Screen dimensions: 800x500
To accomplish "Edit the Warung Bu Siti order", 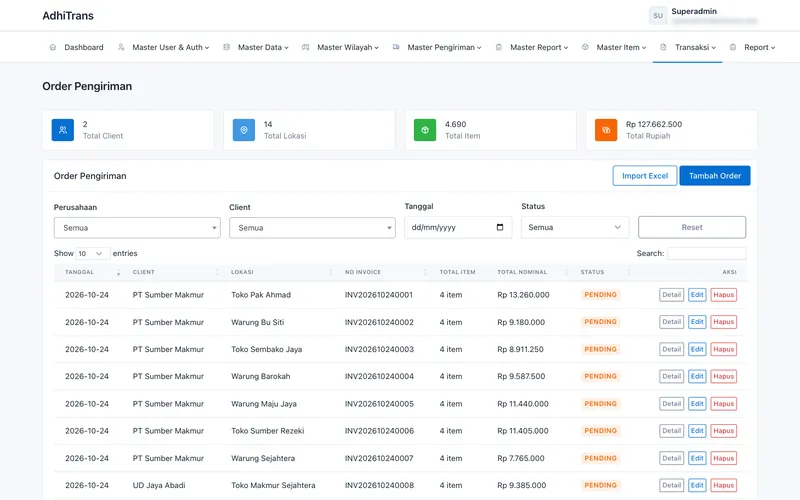I will (x=697, y=322).
